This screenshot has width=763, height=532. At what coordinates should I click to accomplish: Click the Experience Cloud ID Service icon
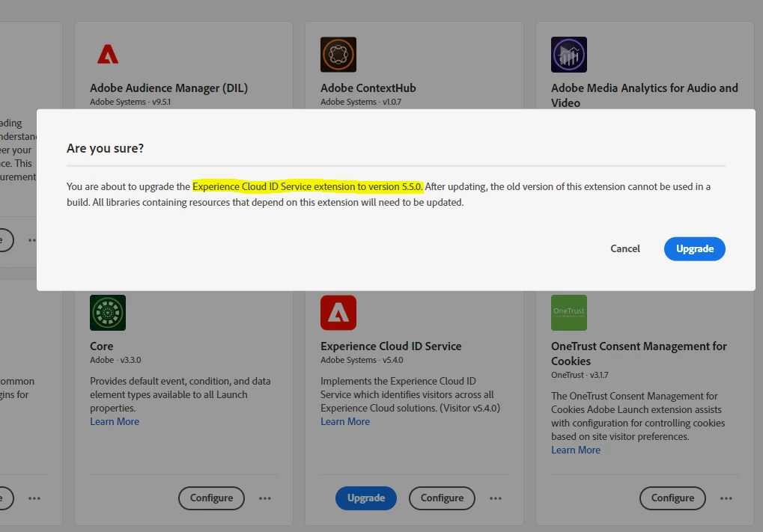tap(338, 313)
